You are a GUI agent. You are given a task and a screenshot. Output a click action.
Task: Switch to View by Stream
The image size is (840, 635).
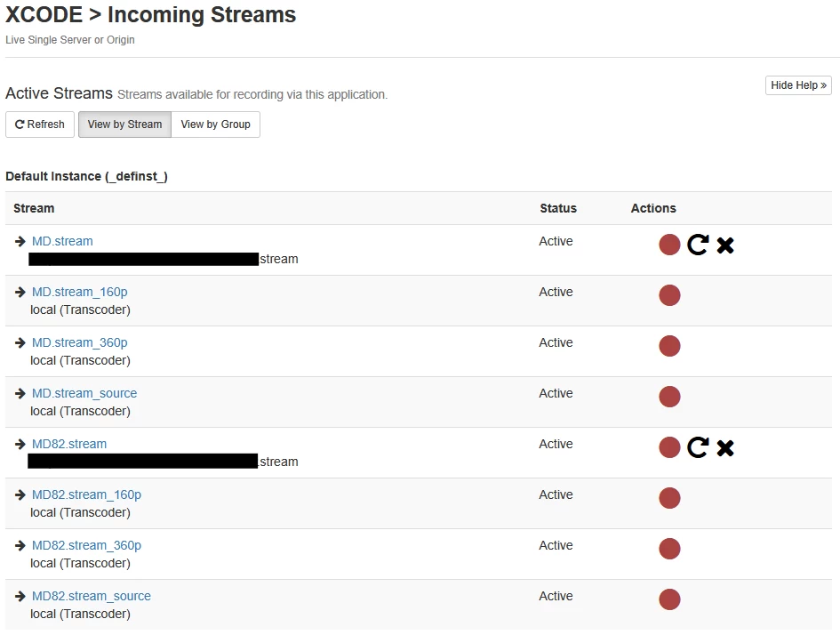click(x=124, y=125)
